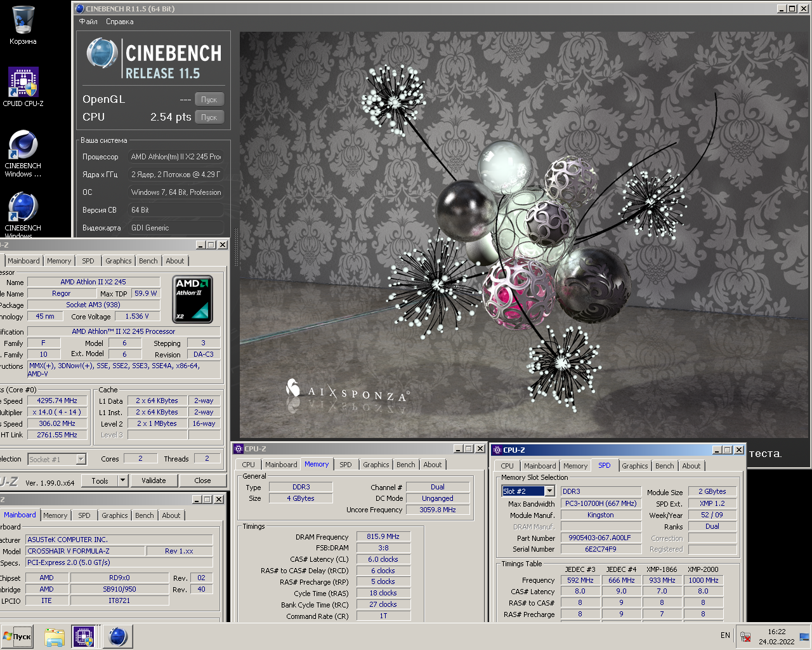
Task: Switch to Bench tab in CPU window
Action: coord(148,261)
